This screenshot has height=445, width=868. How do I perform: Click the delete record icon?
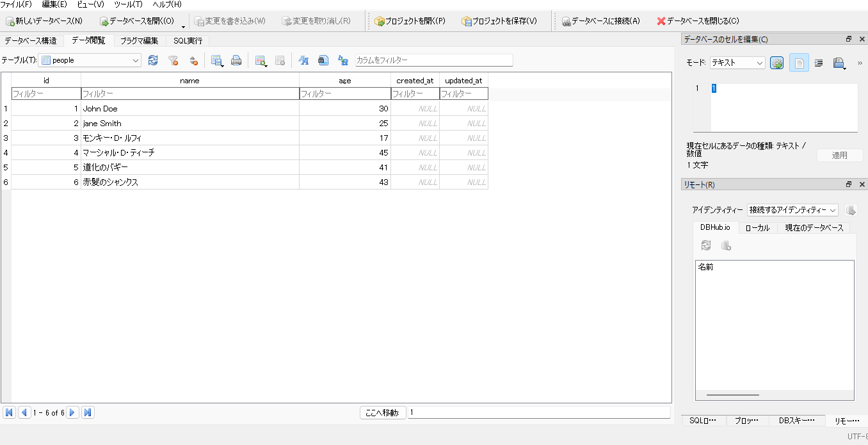[280, 60]
